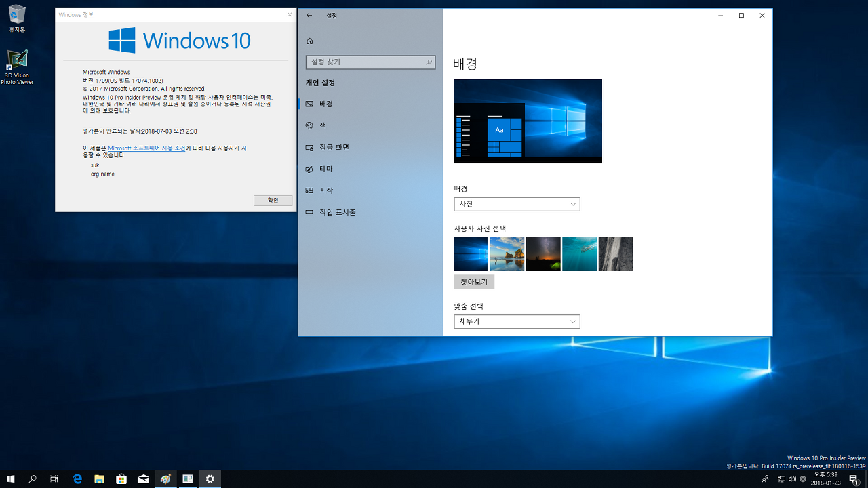Switch to the paint palette taskbar app

coord(165,479)
